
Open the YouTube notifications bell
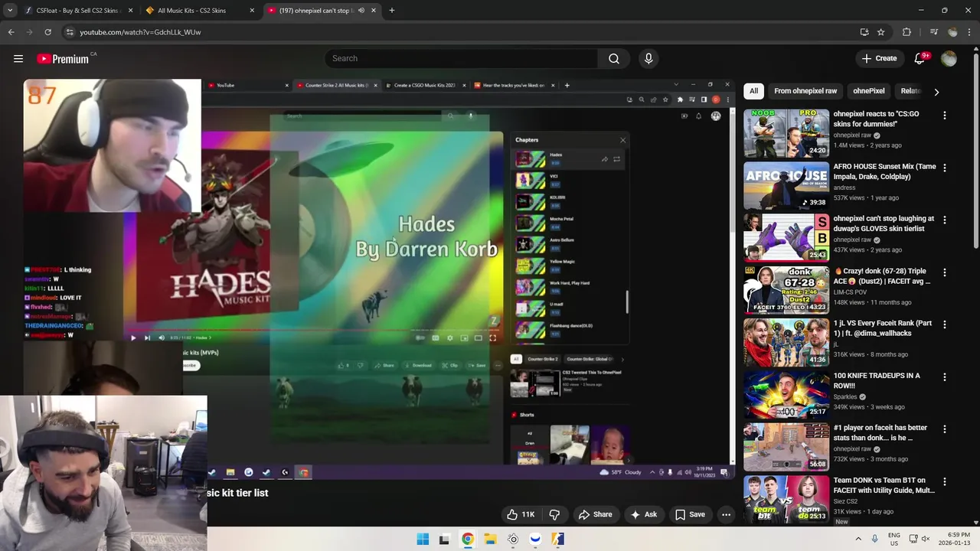[x=920, y=58]
